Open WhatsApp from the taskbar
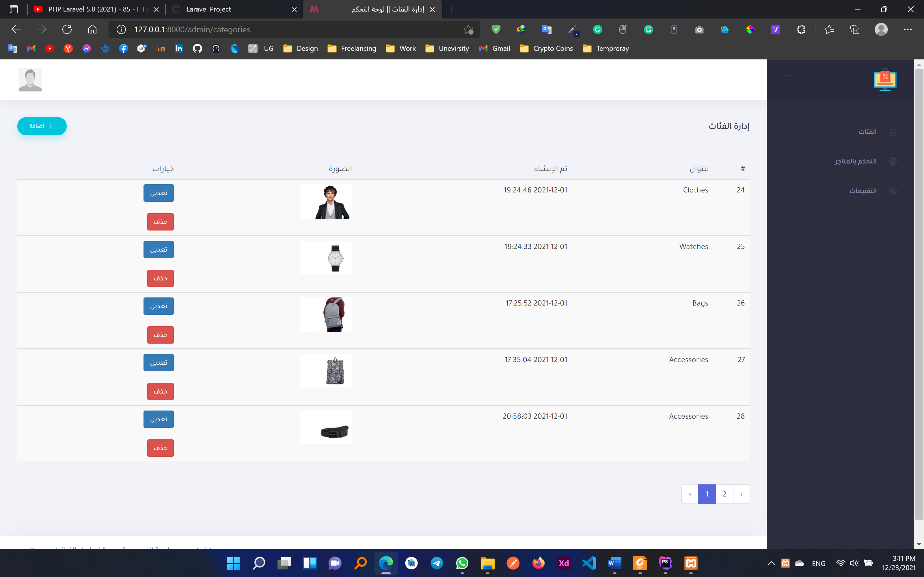Viewport: 924px width, 577px height. coord(462,563)
